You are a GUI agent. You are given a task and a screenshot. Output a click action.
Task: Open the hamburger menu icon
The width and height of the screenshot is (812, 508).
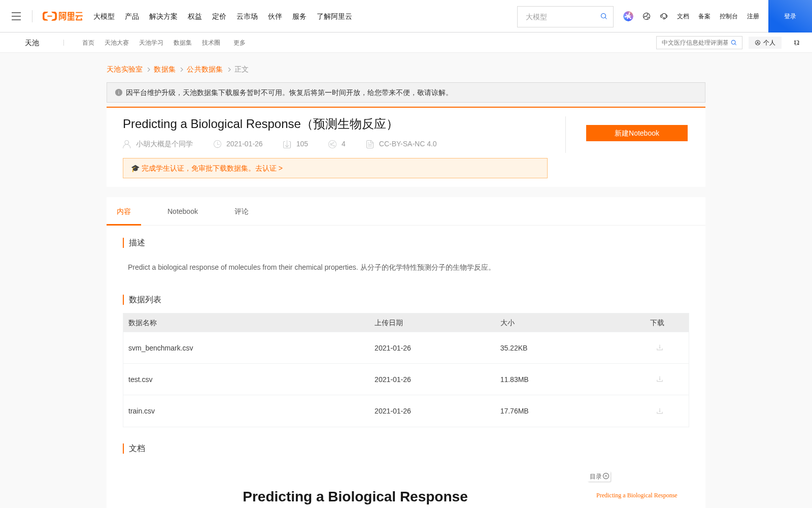(x=16, y=16)
